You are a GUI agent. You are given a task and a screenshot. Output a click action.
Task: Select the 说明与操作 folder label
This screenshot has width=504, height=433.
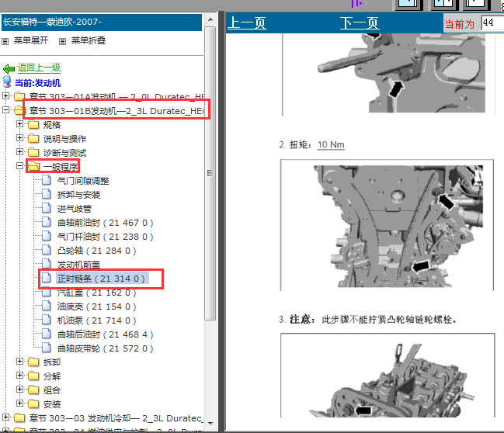click(64, 139)
